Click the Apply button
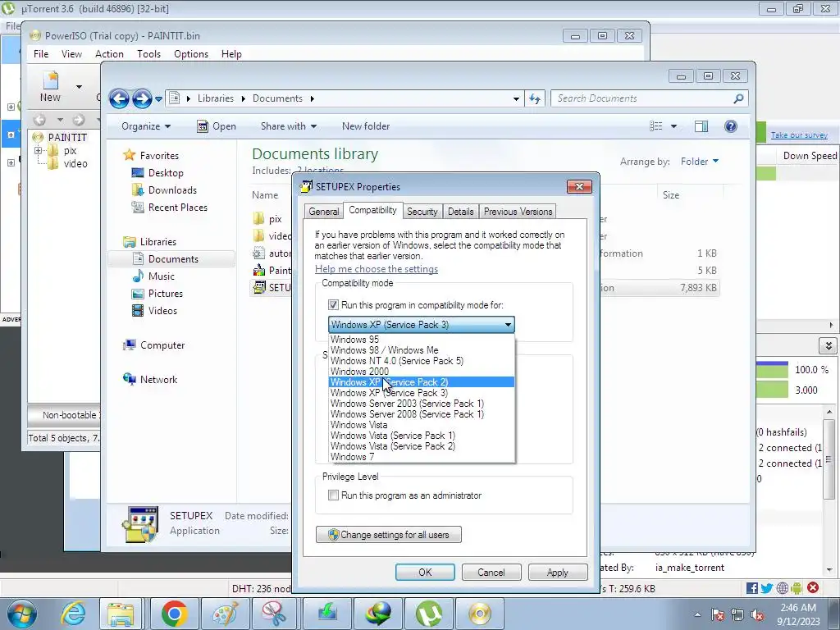 557,572
